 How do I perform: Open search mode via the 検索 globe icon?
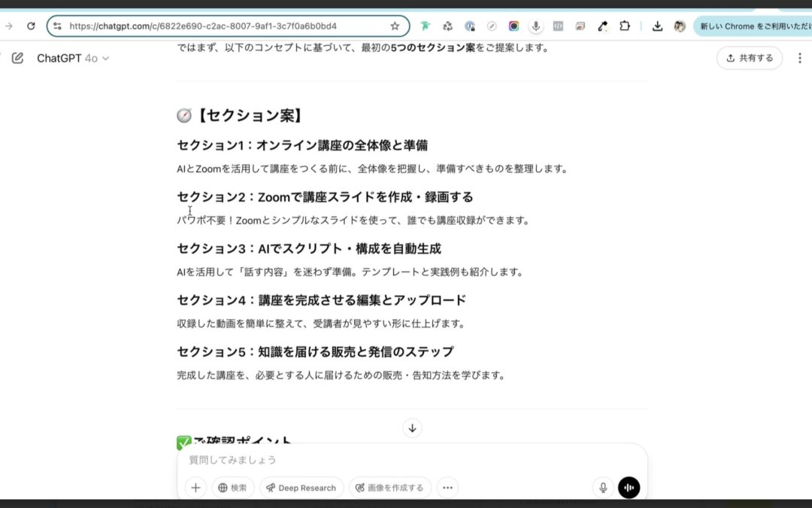233,488
